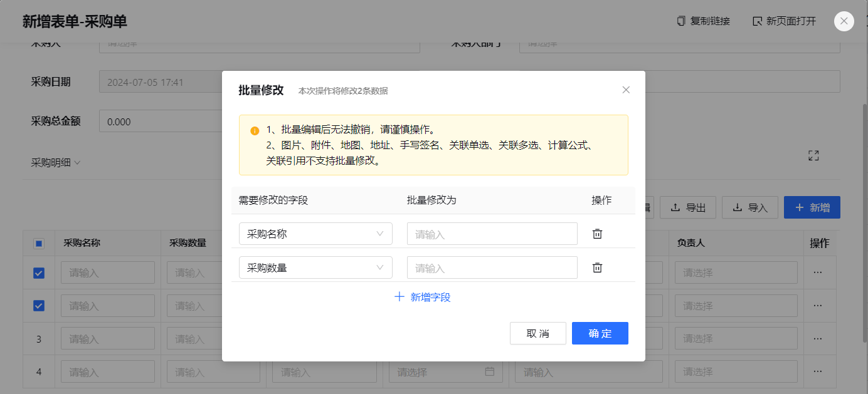868x394 pixels.
Task: Uncheck the first row checkbox
Action: pos(39,272)
